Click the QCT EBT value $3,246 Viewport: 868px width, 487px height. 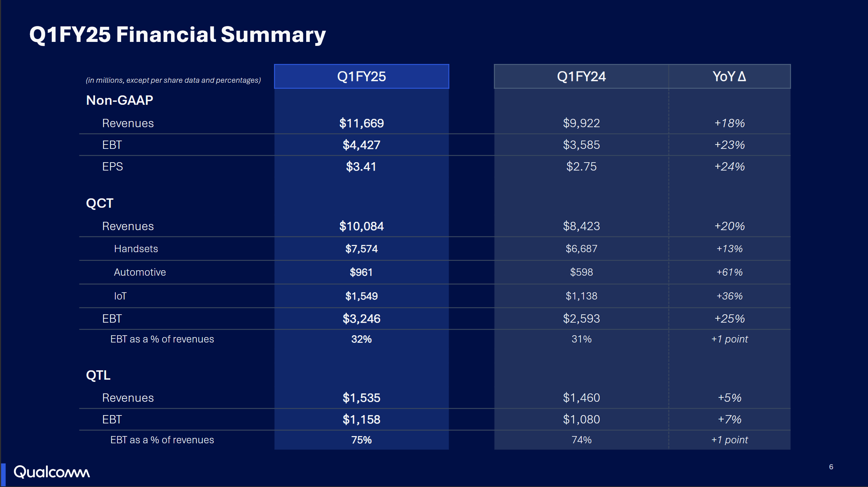coord(362,319)
